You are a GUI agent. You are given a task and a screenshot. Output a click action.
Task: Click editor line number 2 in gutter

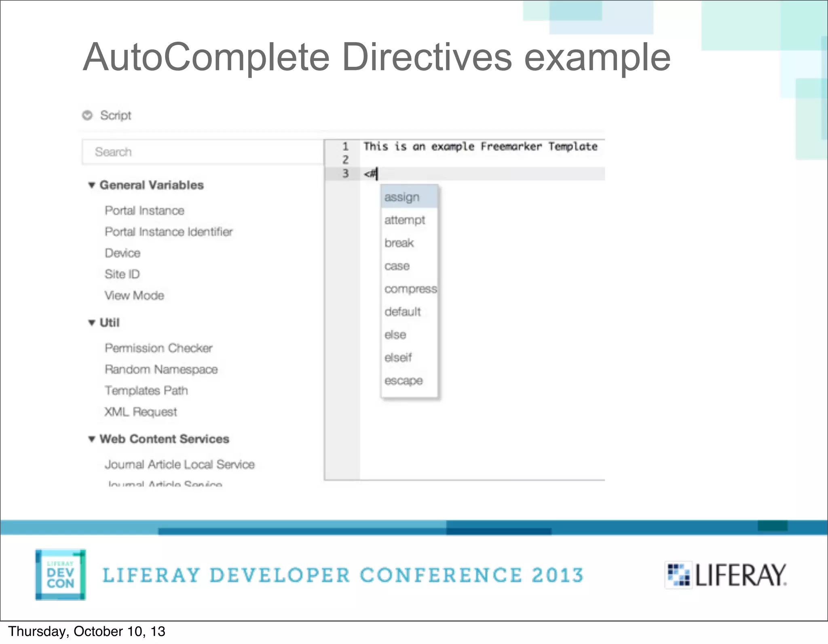tap(345, 160)
